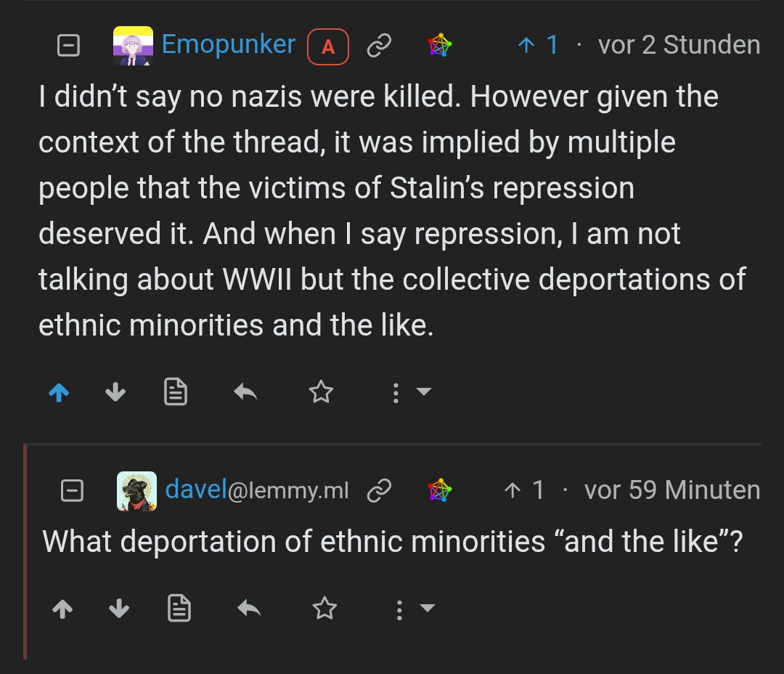Collapse Emopunker's comment
This screenshot has width=784, height=674.
pyautogui.click(x=68, y=46)
